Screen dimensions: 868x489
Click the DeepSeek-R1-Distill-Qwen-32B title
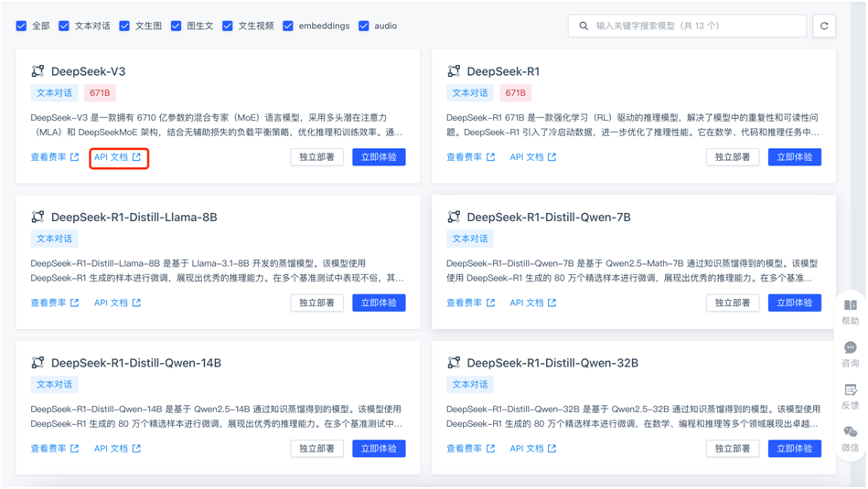coord(552,363)
